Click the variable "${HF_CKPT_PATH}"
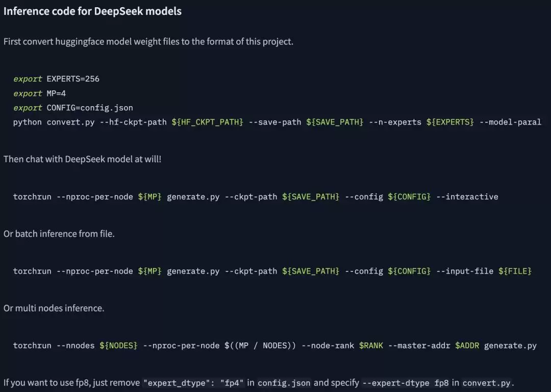The height and width of the screenshot is (392, 551). pyautogui.click(x=207, y=122)
